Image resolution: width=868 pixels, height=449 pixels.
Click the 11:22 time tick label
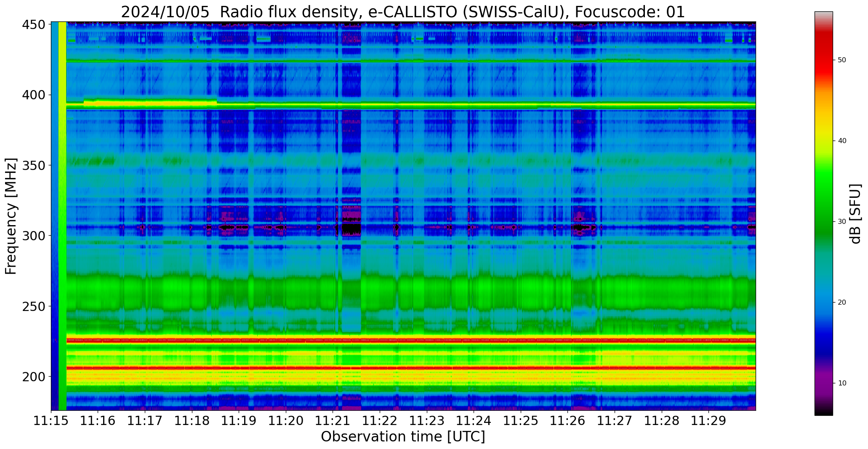pyautogui.click(x=380, y=420)
